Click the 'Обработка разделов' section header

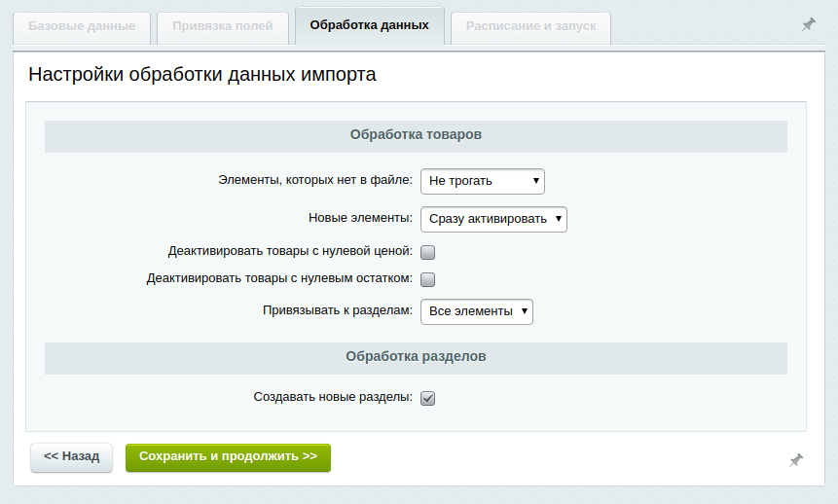coord(416,357)
